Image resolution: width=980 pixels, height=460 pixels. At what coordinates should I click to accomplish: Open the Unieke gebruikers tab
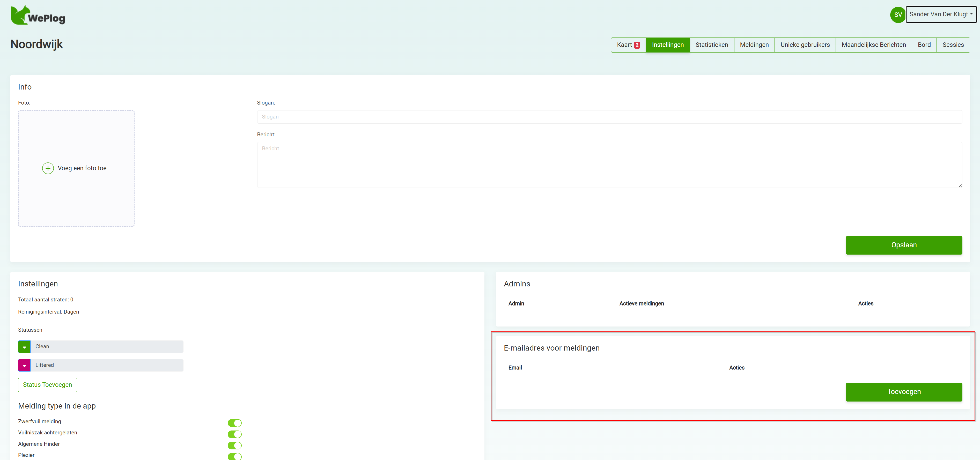(805, 45)
